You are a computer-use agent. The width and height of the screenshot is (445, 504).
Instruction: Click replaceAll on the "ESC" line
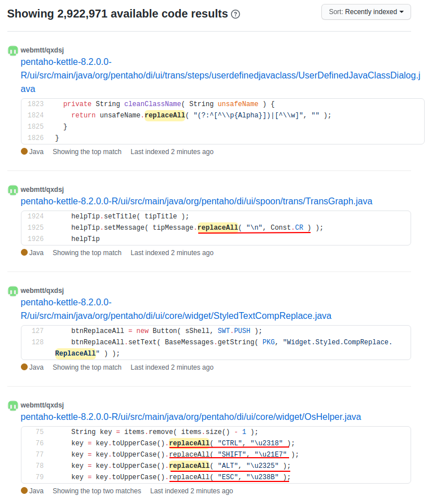point(189,477)
